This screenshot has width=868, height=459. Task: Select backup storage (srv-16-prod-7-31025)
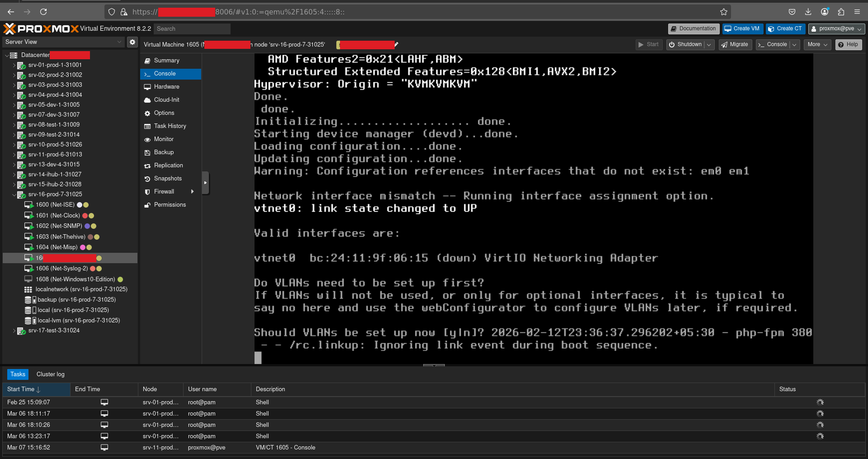[76, 300]
